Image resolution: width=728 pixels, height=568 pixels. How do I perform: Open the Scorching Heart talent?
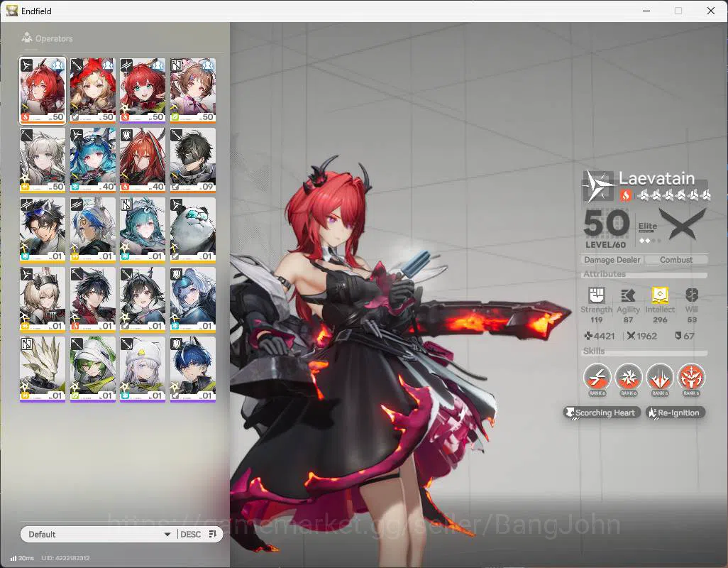pos(602,413)
